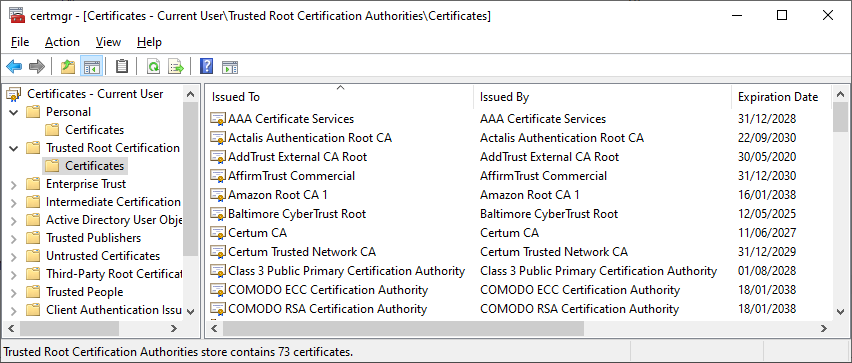
Task: Select Certificates under the Personal folder
Action: tap(95, 130)
